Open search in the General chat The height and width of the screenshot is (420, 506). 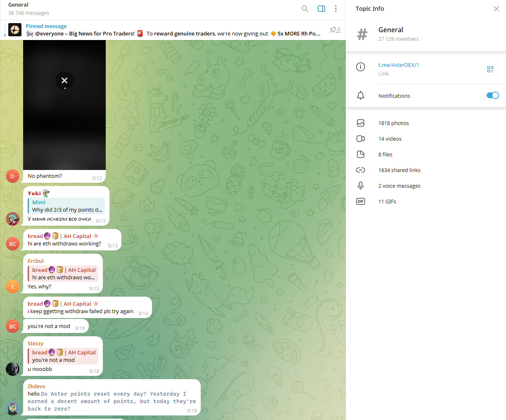pyautogui.click(x=305, y=9)
